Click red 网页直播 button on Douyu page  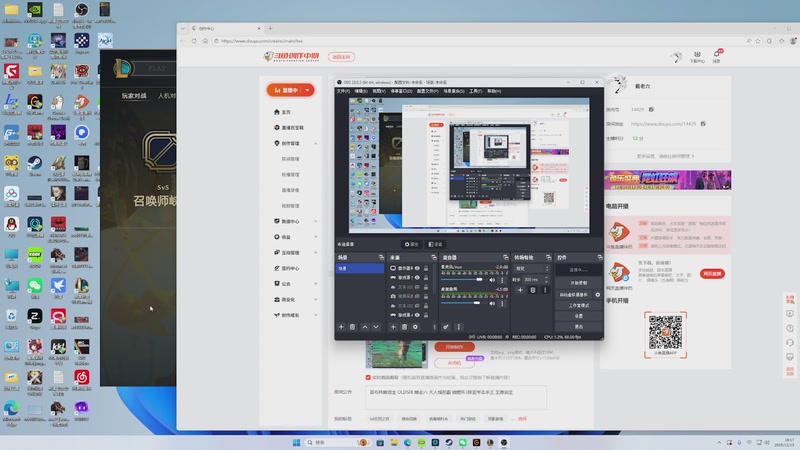[712, 273]
